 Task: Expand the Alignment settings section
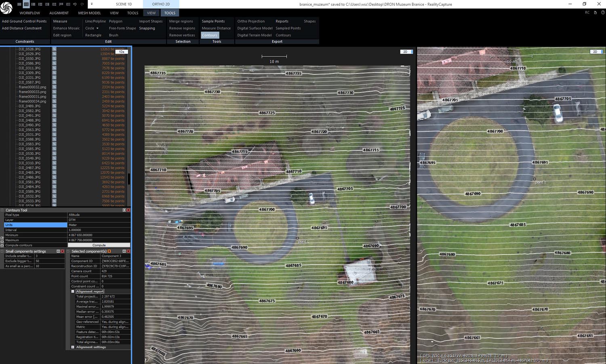pyautogui.click(x=73, y=347)
